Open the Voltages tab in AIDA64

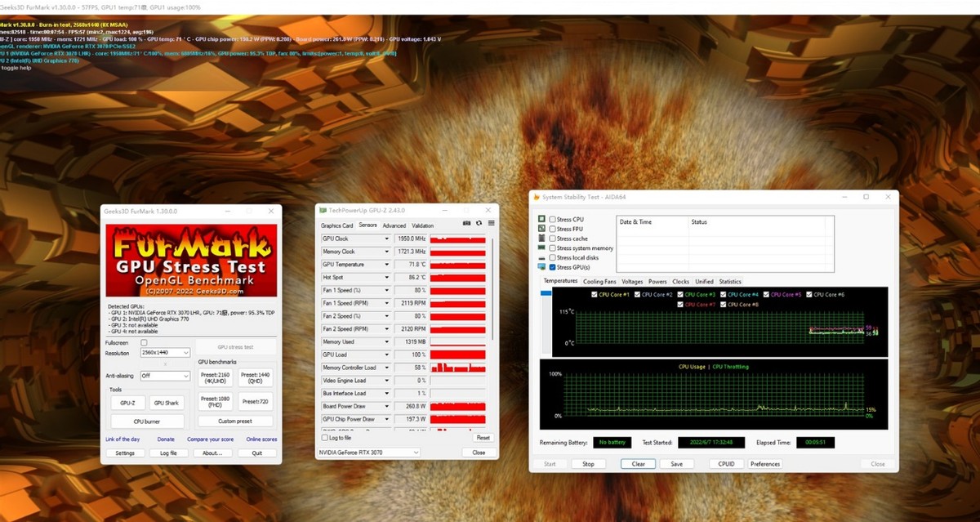[631, 281]
